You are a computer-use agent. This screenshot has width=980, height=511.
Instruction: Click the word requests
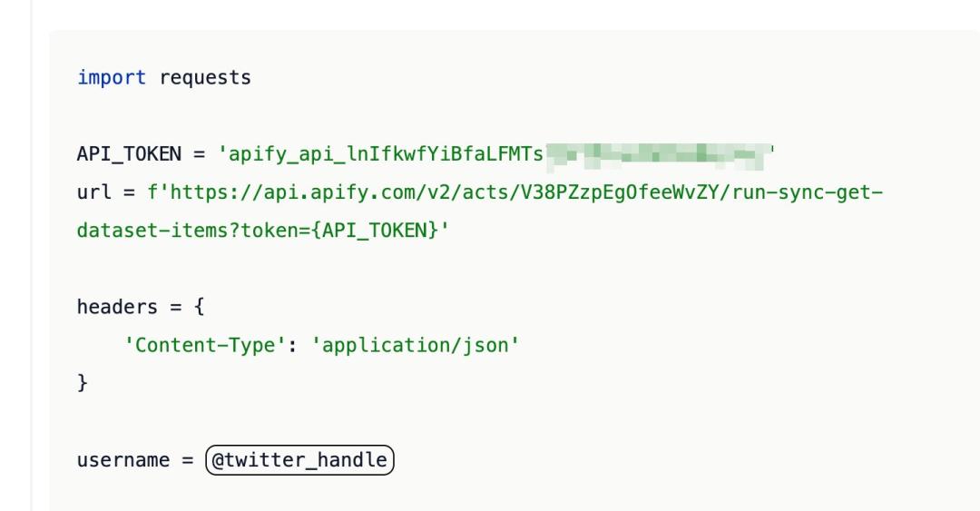205,78
